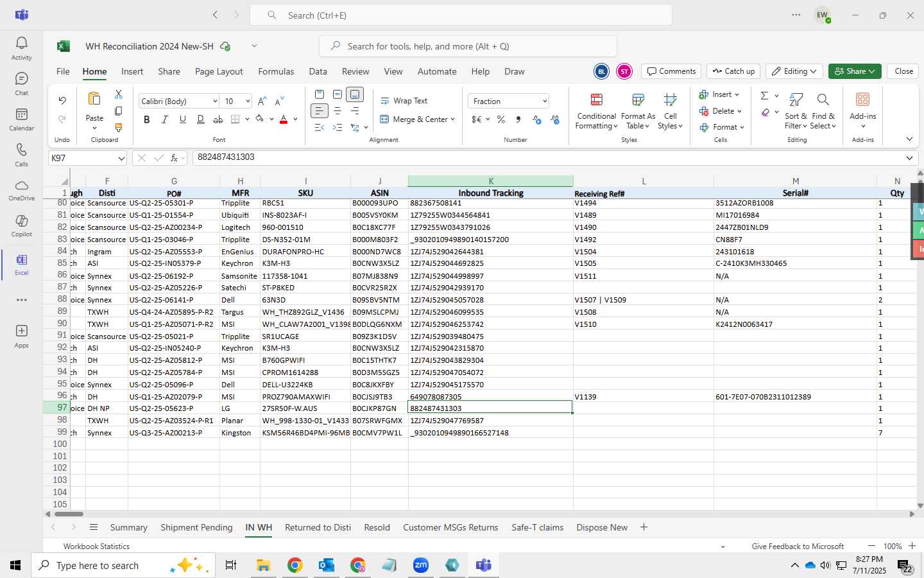Decrease the font size
Screen dimensions: 924x578
click(x=279, y=101)
